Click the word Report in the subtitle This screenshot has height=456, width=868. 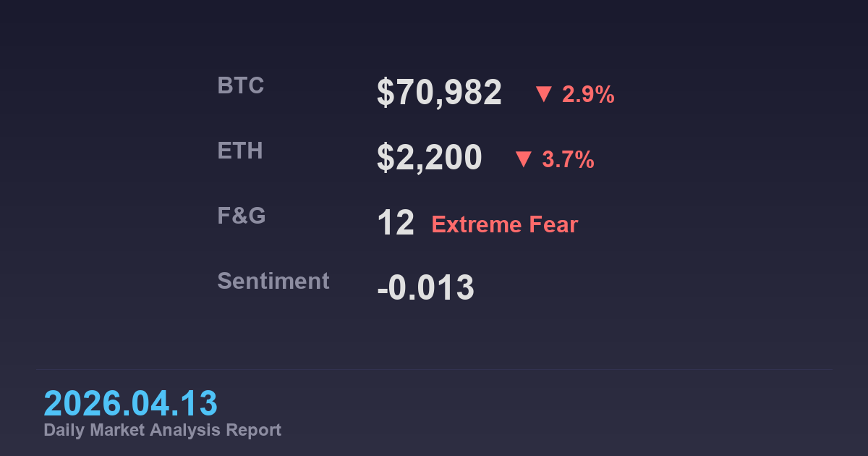pyautogui.click(x=253, y=430)
